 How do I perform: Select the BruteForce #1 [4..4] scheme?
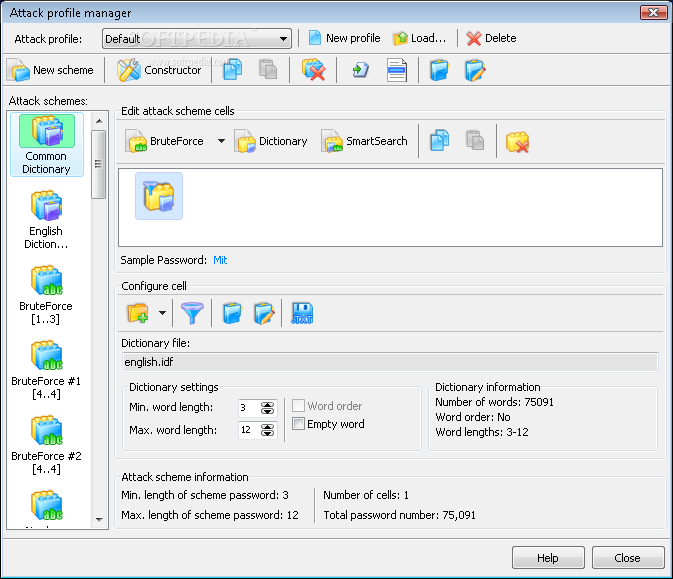coord(46,369)
